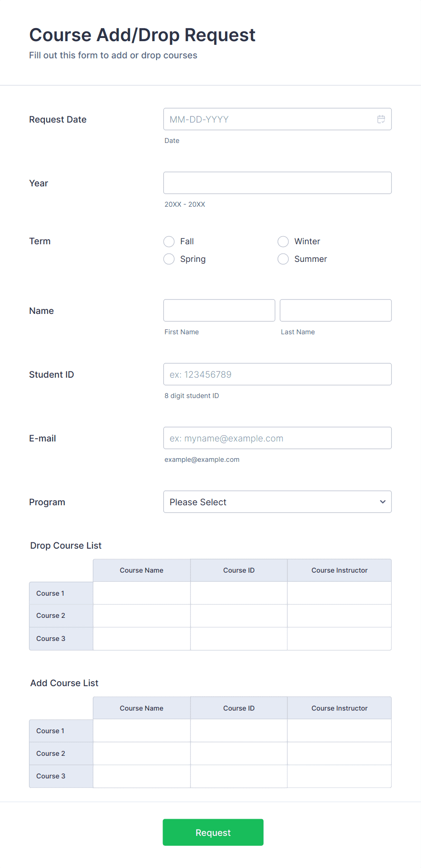Click Course 3 Course Instructor cell in Drop Course List
The height and width of the screenshot is (868, 421).
pos(339,639)
